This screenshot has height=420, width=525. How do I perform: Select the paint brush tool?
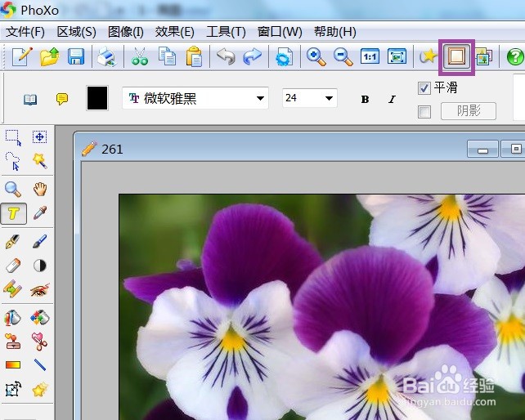[39, 241]
